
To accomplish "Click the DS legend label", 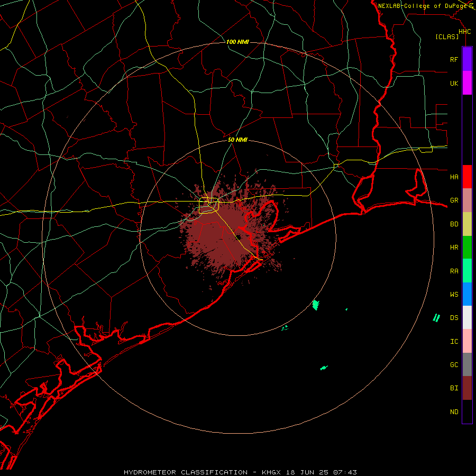I will tap(454, 318).
